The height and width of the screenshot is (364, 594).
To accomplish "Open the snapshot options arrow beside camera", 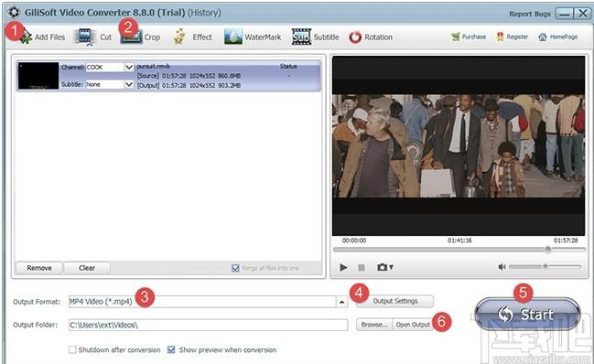I will point(392,267).
